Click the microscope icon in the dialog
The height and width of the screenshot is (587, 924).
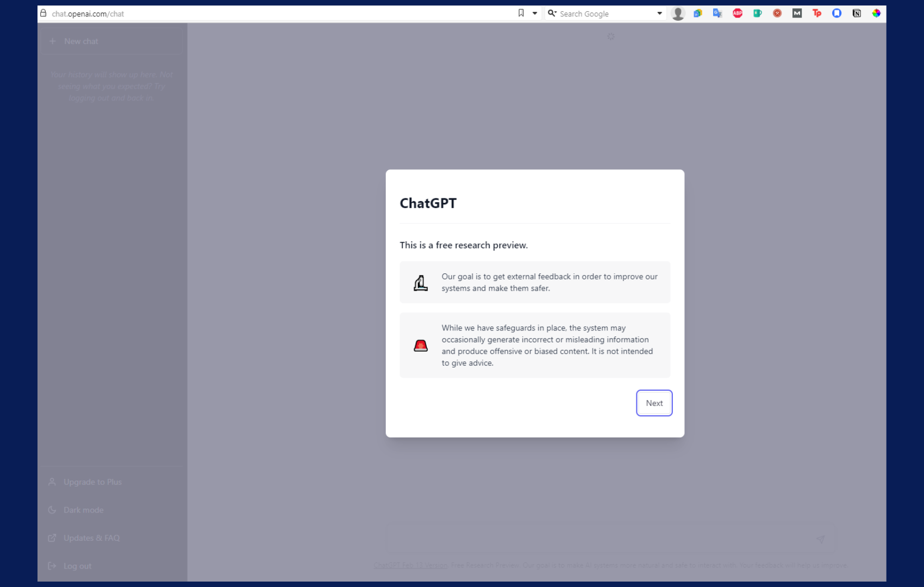coord(421,283)
